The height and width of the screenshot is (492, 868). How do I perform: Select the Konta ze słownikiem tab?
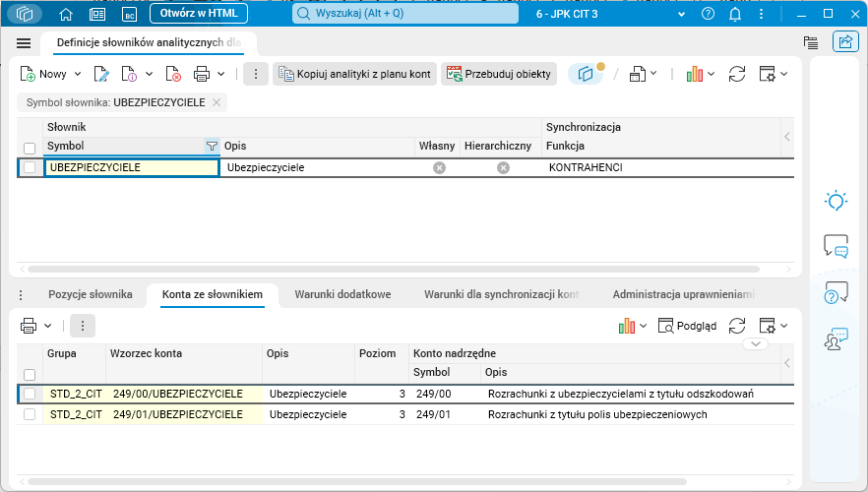click(212, 294)
